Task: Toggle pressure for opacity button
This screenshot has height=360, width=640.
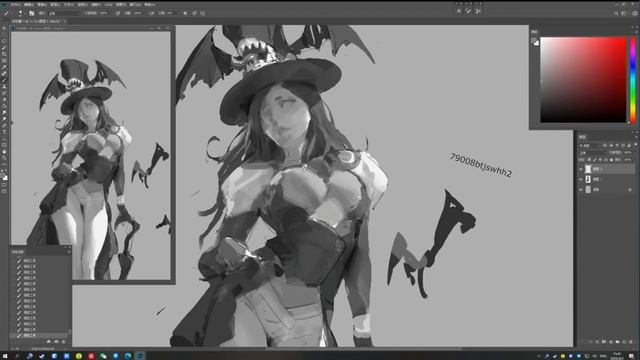Action: coord(118,13)
